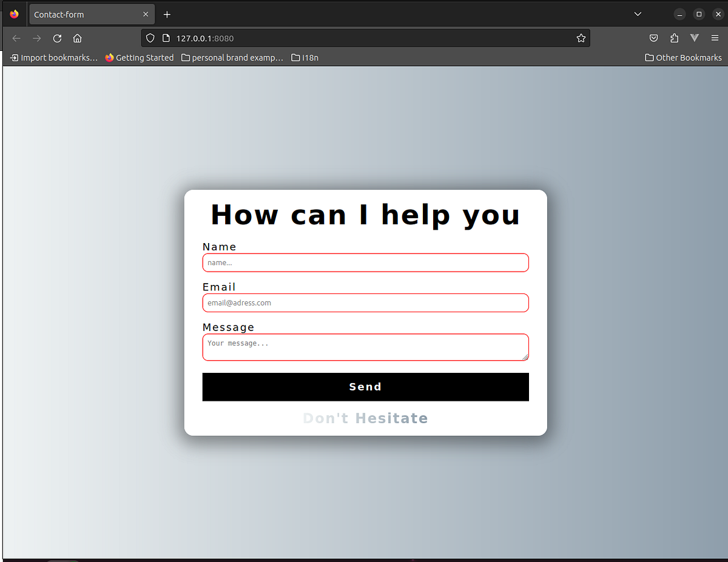The image size is (728, 562).
Task: Select the home icon in the toolbar
Action: 77,38
